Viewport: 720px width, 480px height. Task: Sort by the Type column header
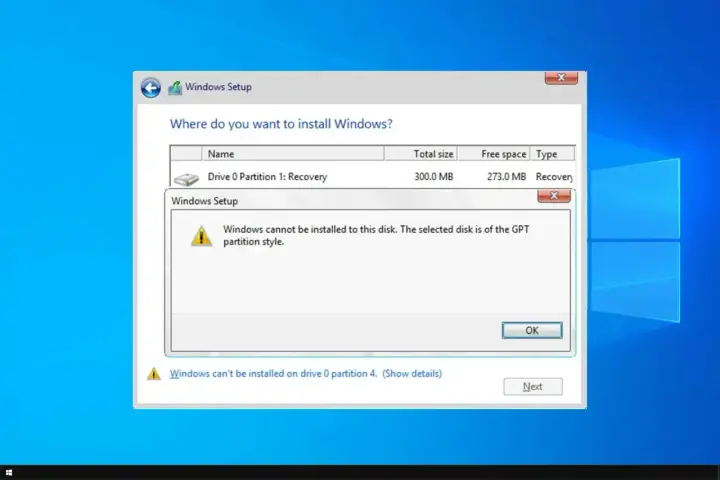click(552, 153)
